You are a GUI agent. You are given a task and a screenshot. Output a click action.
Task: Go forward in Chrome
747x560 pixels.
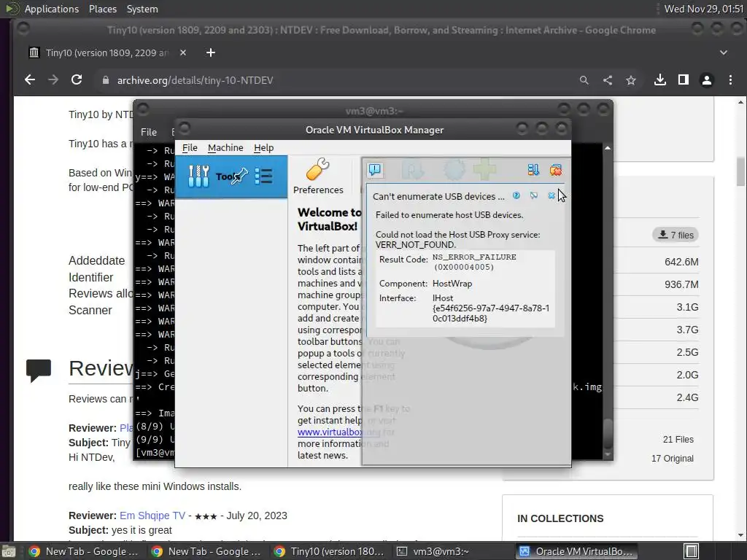tap(53, 80)
